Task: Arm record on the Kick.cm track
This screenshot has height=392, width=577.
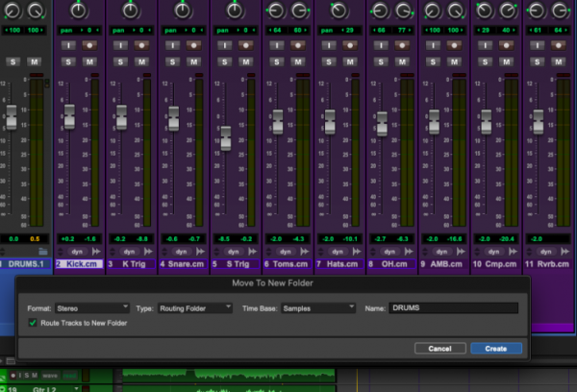Action: pyautogui.click(x=89, y=45)
